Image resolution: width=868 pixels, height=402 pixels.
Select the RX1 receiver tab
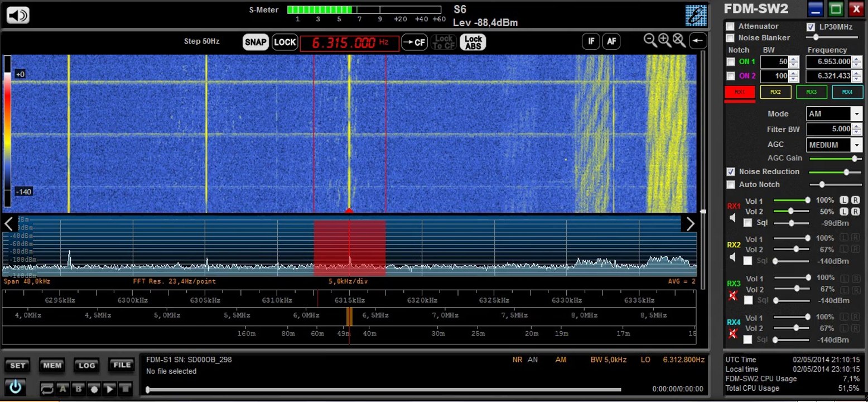[739, 92]
